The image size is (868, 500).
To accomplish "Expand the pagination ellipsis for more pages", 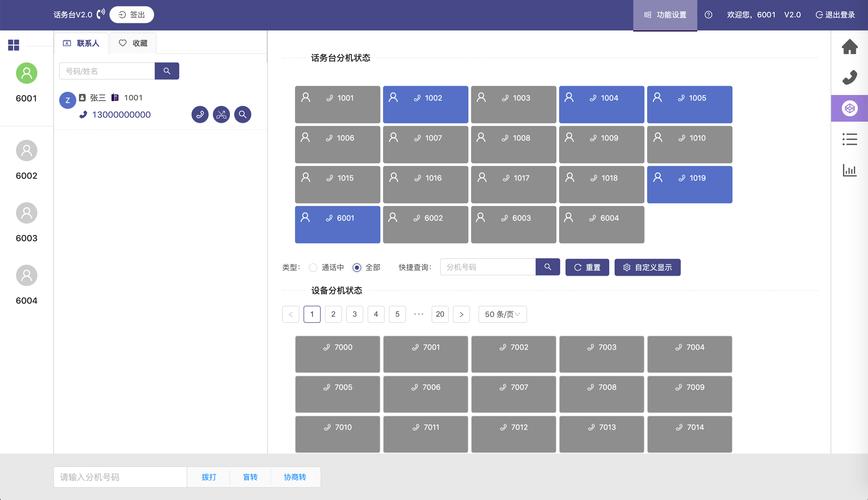I will coord(418,315).
